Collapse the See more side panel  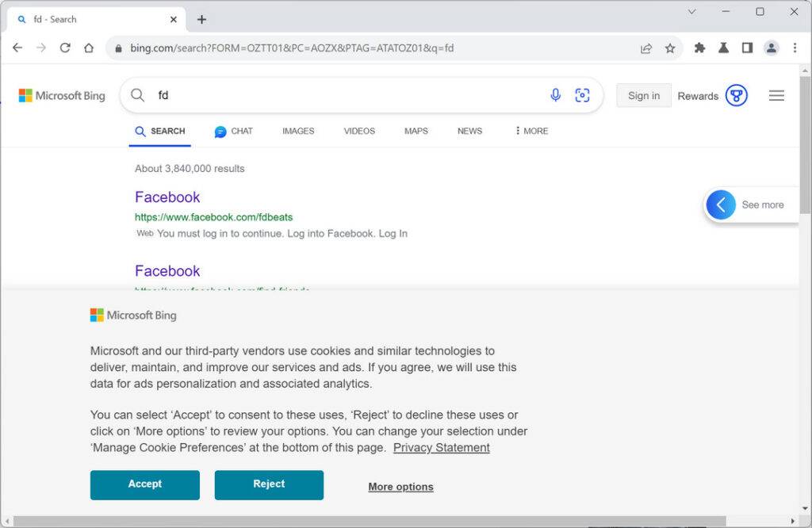pos(720,205)
